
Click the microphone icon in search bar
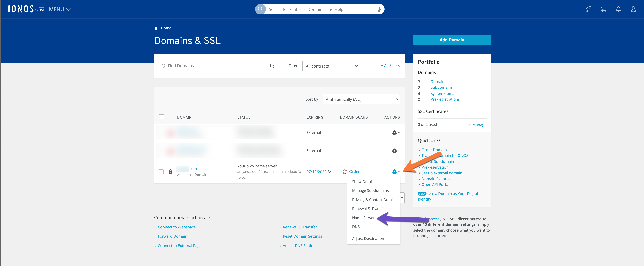click(379, 9)
